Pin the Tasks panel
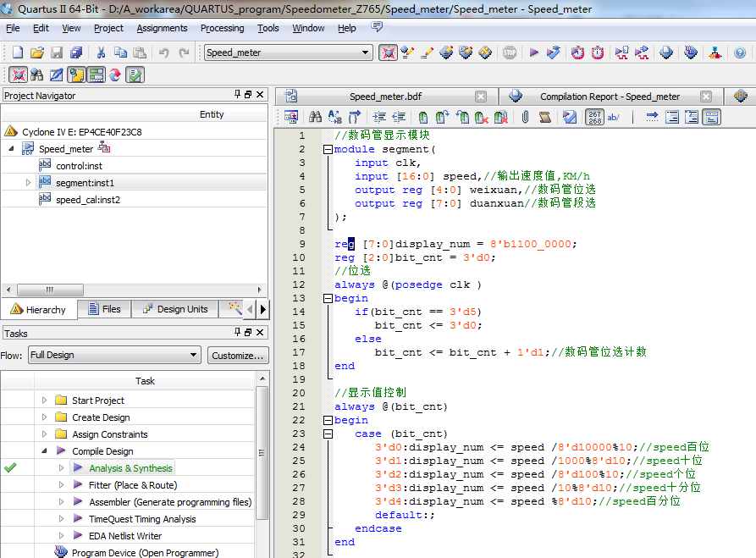Viewport: 756px width, 558px height. click(x=237, y=332)
